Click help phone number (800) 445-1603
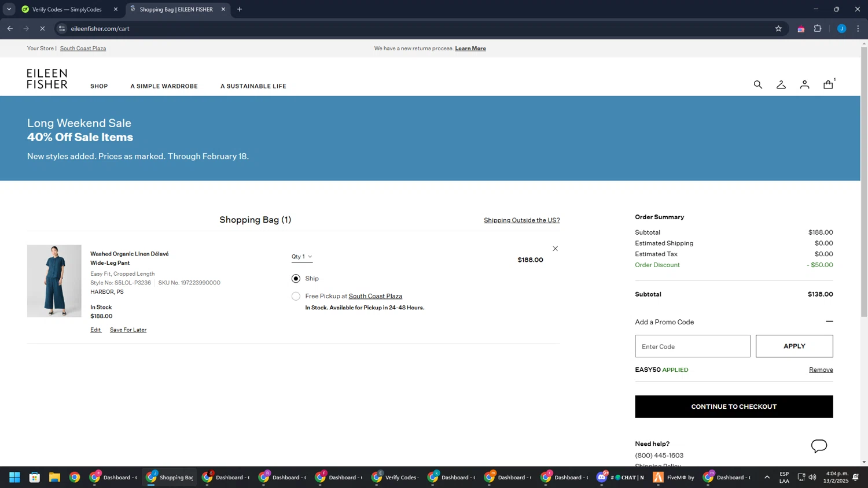This screenshot has width=868, height=488. pos(659,456)
